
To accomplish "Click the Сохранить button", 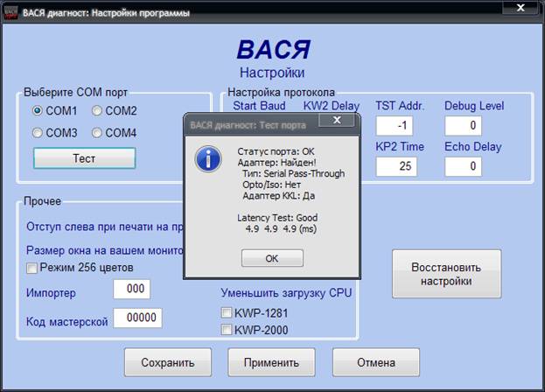I will click(168, 362).
